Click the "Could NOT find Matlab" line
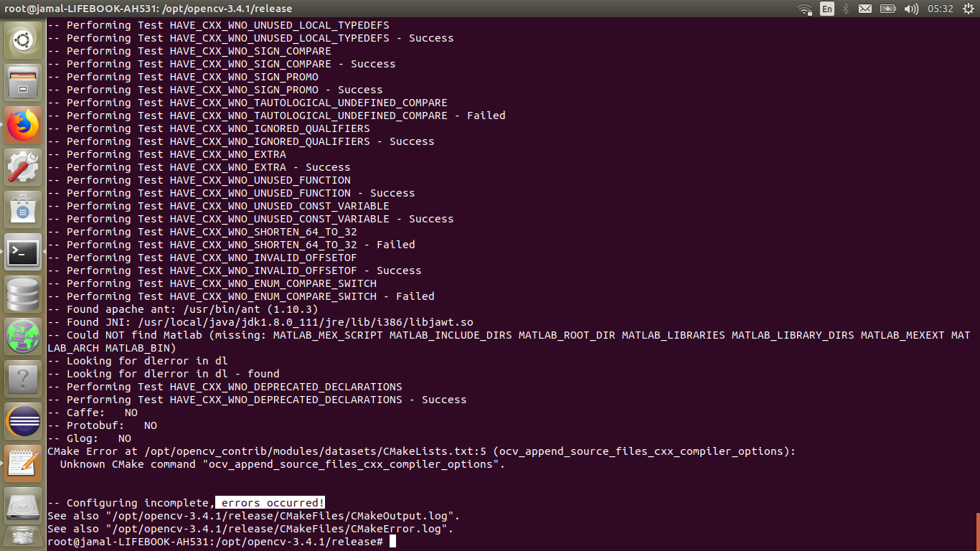This screenshot has height=551, width=980. [509, 335]
